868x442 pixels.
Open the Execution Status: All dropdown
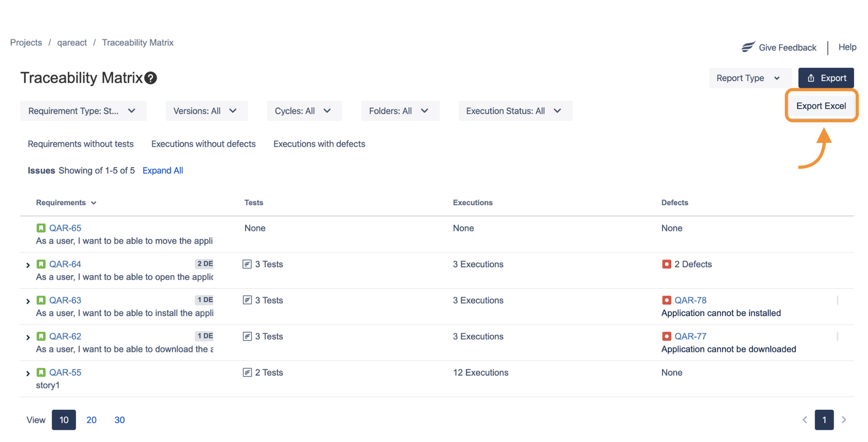click(515, 111)
